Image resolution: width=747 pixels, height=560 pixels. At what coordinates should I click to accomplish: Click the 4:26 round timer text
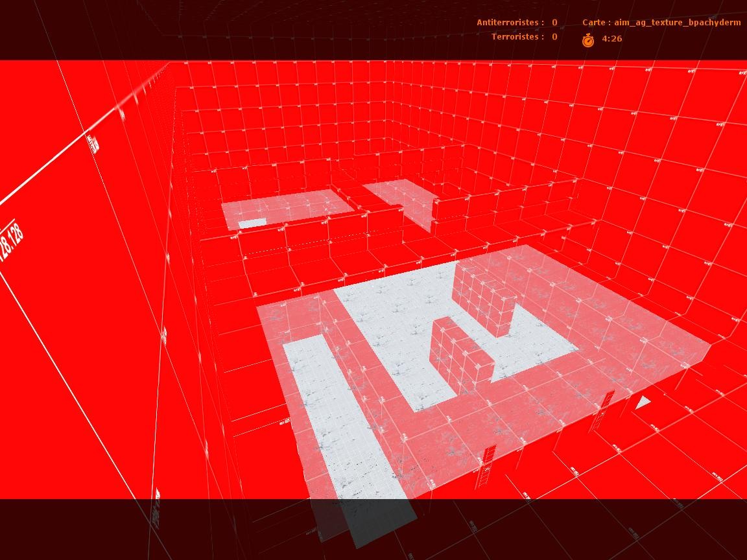612,39
